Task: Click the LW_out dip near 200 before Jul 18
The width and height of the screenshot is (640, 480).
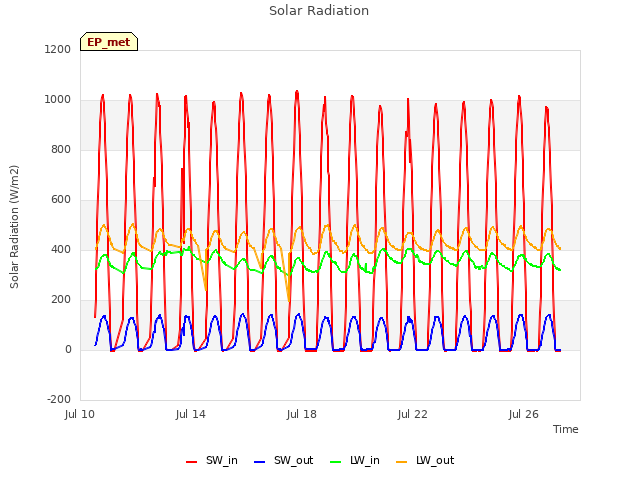Action: coord(289,301)
